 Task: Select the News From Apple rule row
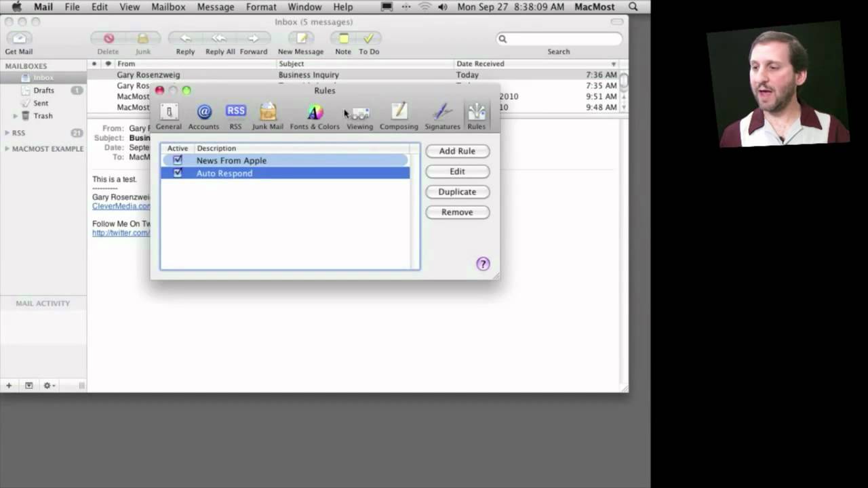click(x=285, y=161)
